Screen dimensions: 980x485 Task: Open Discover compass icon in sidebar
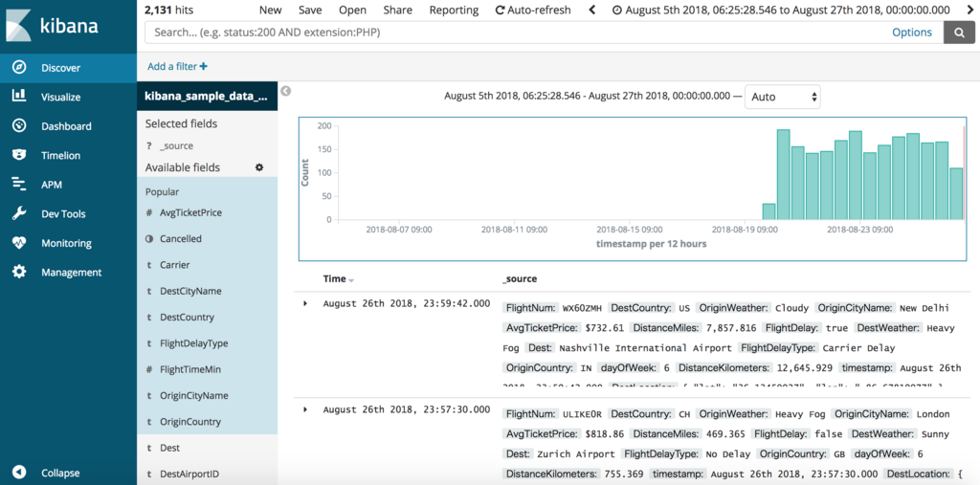point(19,68)
